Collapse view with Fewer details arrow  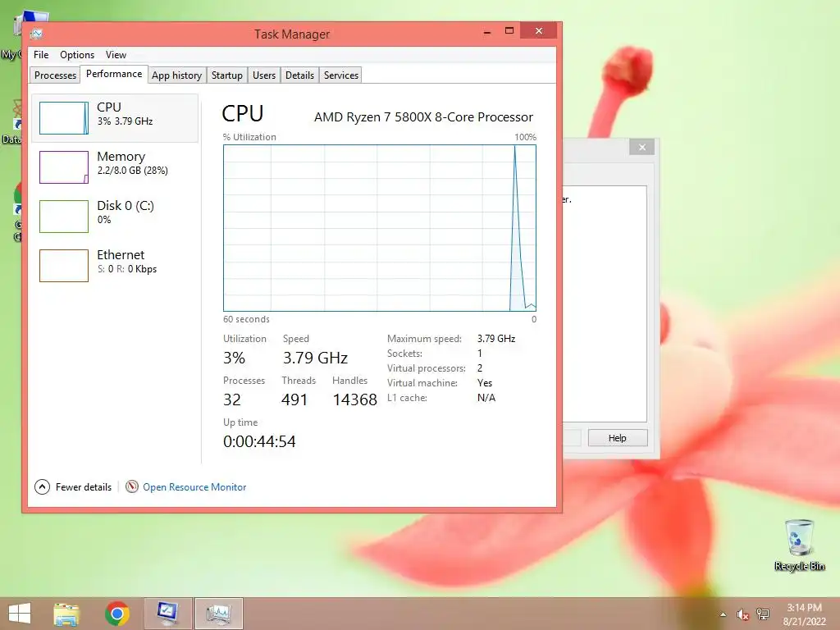[x=42, y=487]
